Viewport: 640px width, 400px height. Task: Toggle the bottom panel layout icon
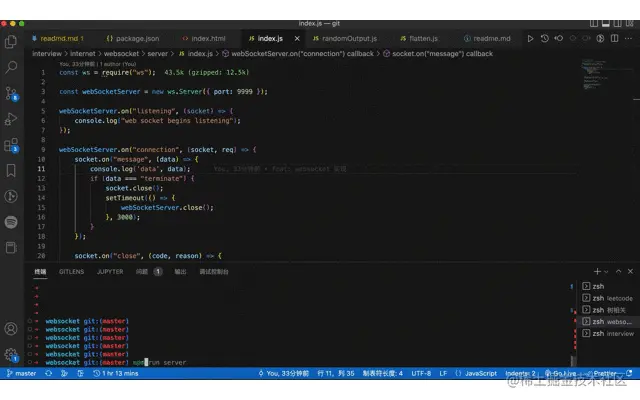(x=606, y=24)
